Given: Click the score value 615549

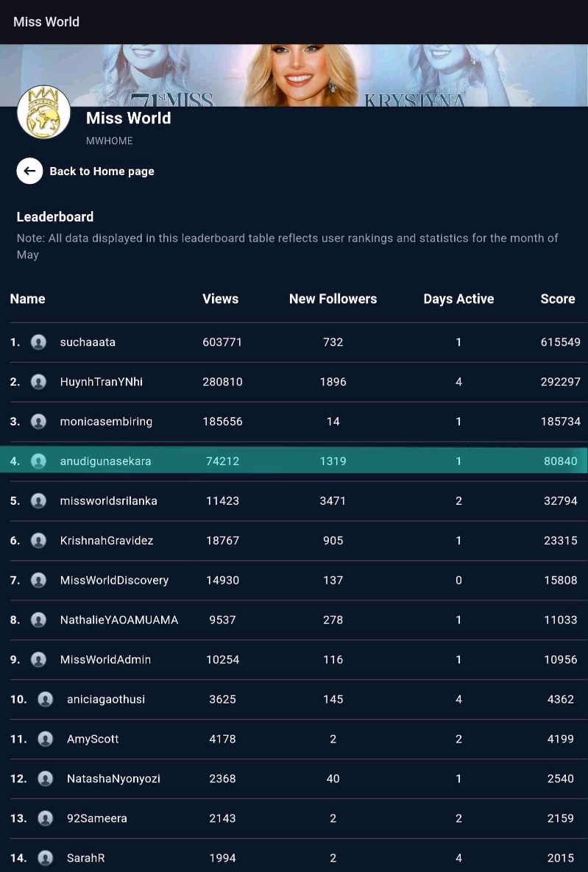Looking at the screenshot, I should click(561, 342).
